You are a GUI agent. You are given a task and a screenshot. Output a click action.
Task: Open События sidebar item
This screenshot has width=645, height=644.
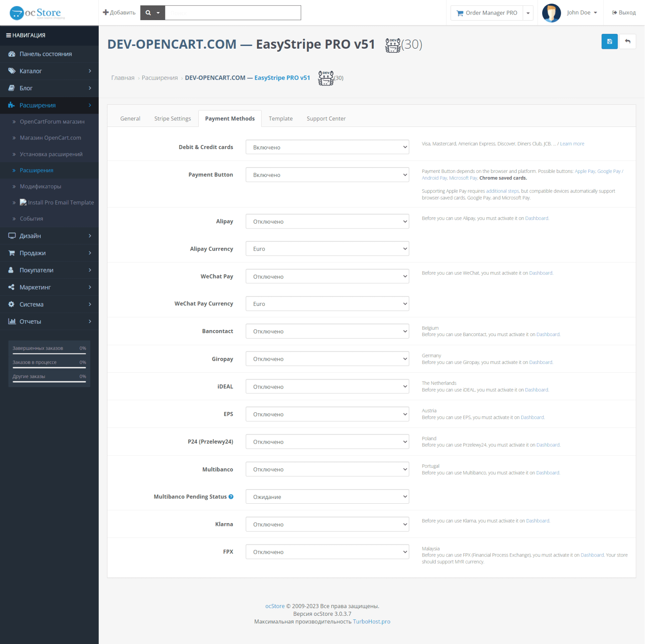pos(31,218)
